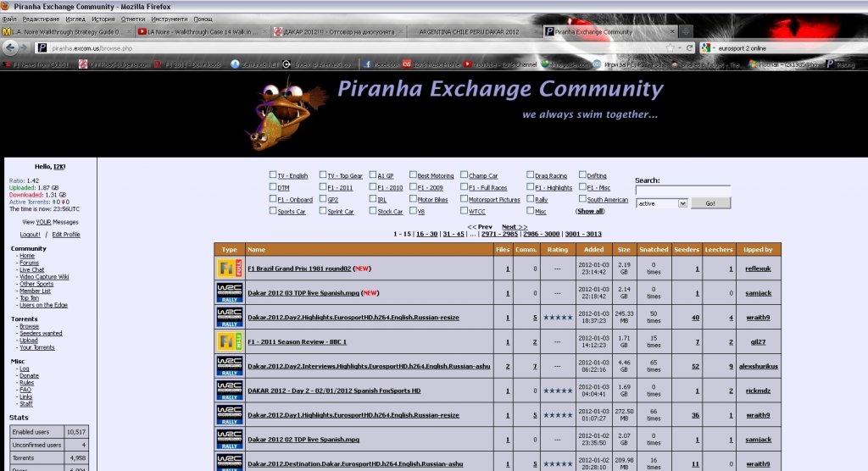Click the (Show all) categories link
The height and width of the screenshot is (471, 868).
[590, 212]
